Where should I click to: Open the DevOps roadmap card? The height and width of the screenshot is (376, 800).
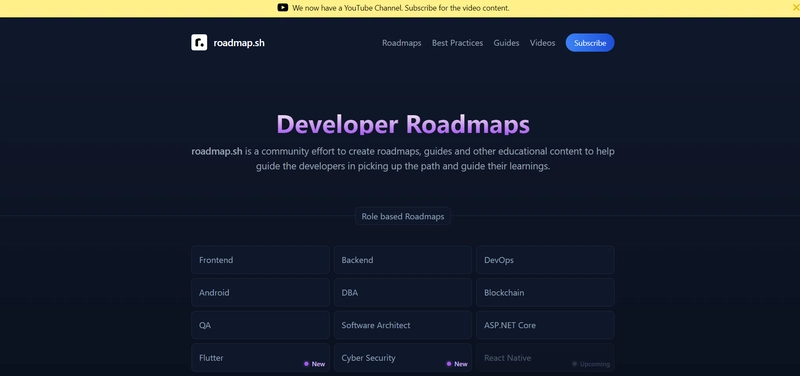click(545, 260)
